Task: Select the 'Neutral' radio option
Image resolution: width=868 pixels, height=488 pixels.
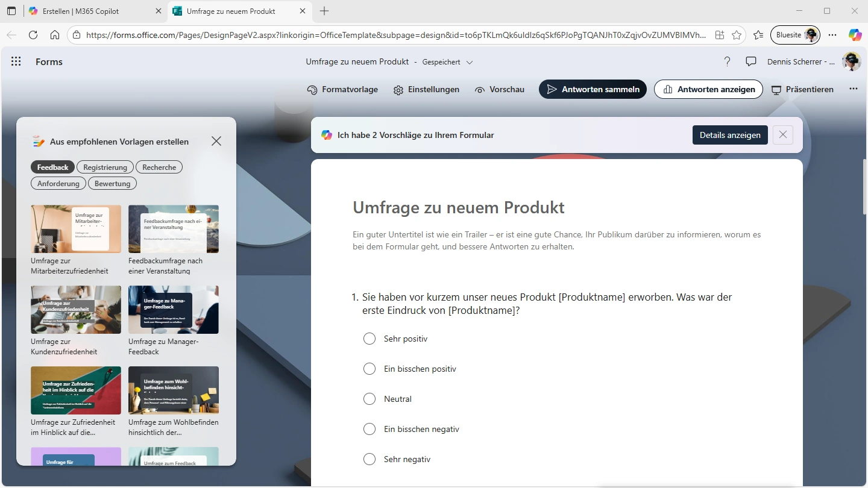Action: pyautogui.click(x=370, y=399)
